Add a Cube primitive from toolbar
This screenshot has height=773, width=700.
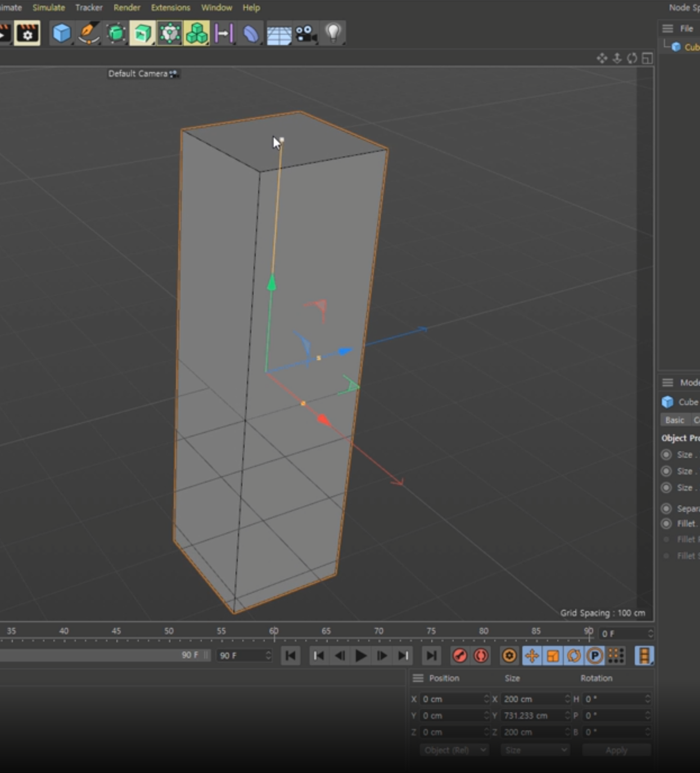61,34
